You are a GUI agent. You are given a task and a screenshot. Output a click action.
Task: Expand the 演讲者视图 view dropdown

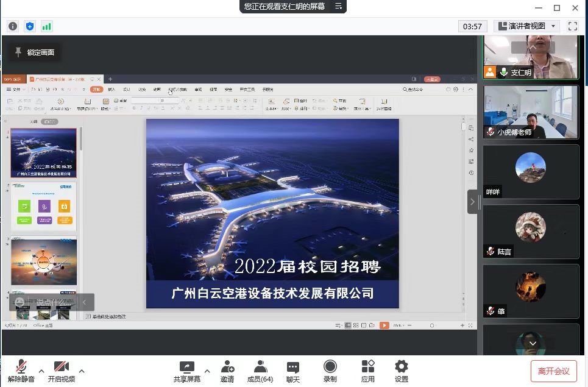(x=527, y=26)
